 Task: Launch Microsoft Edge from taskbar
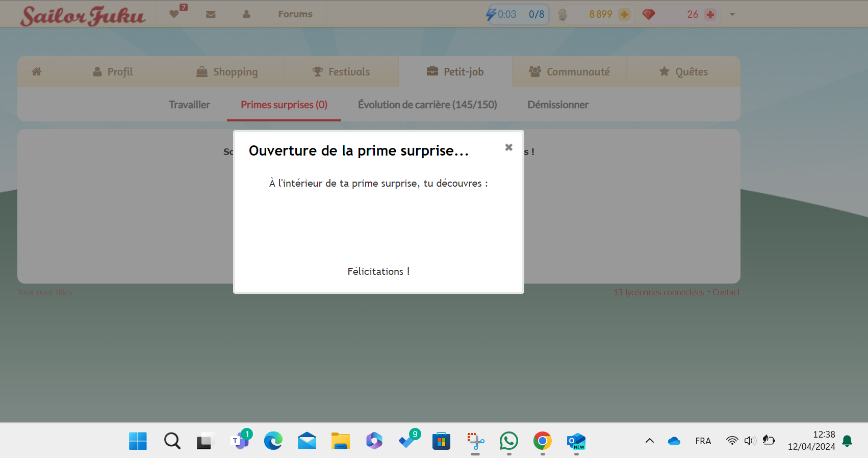(x=273, y=441)
